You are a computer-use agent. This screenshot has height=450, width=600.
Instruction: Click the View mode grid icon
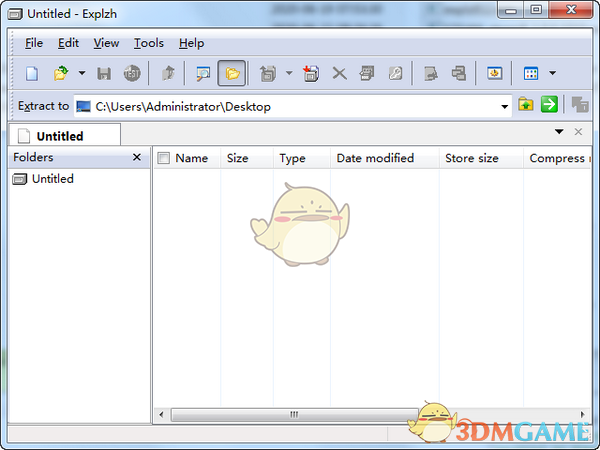(x=531, y=73)
